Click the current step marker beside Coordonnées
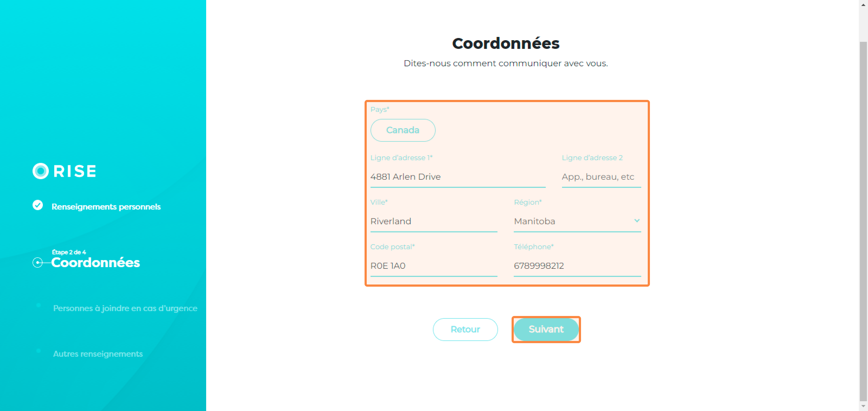868x411 pixels. [37, 262]
